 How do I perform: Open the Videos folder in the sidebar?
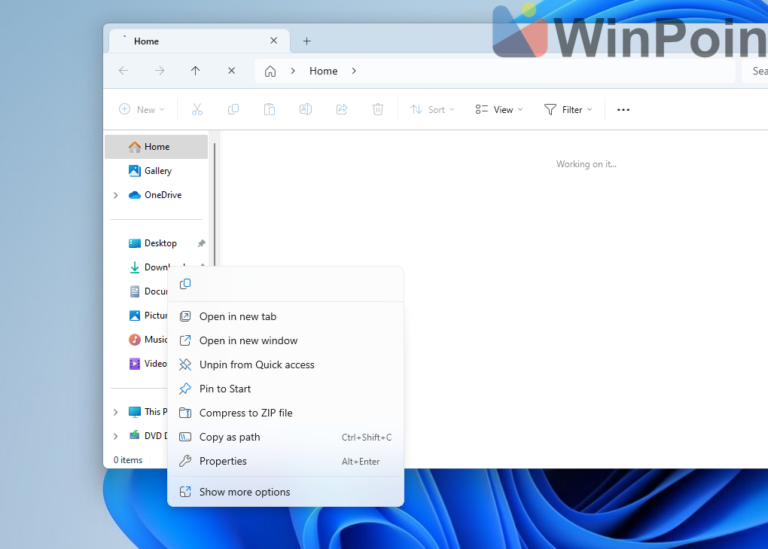coord(147,363)
